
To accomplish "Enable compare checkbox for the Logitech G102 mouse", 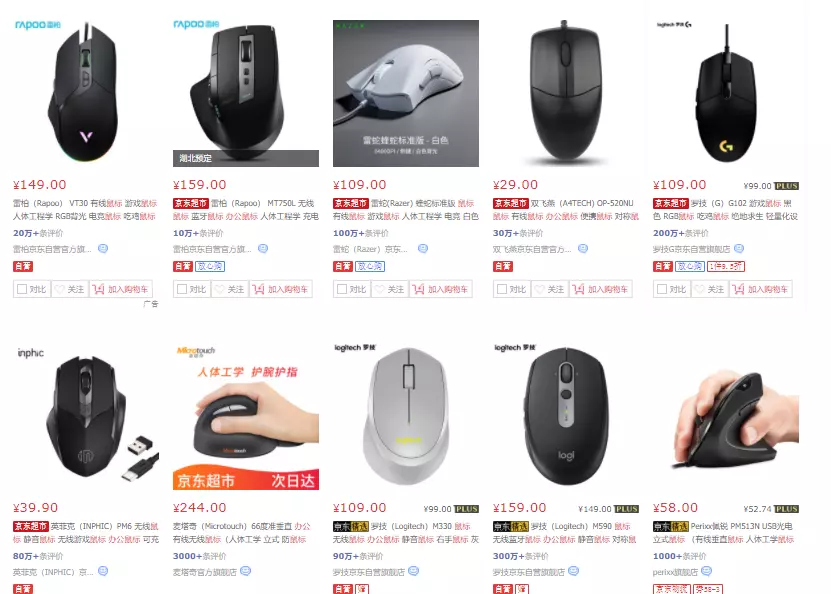I will [x=662, y=289].
